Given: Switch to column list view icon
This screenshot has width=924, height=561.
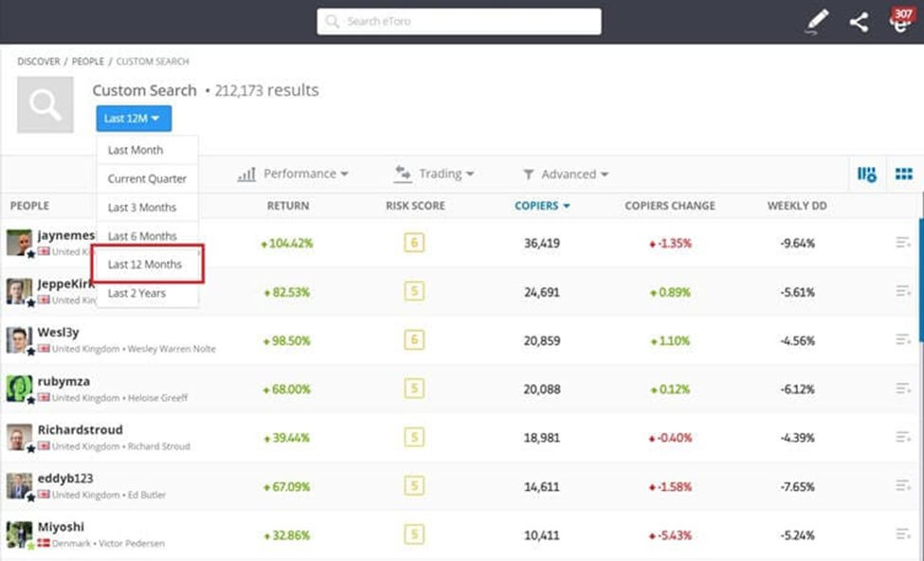Looking at the screenshot, I should (867, 173).
